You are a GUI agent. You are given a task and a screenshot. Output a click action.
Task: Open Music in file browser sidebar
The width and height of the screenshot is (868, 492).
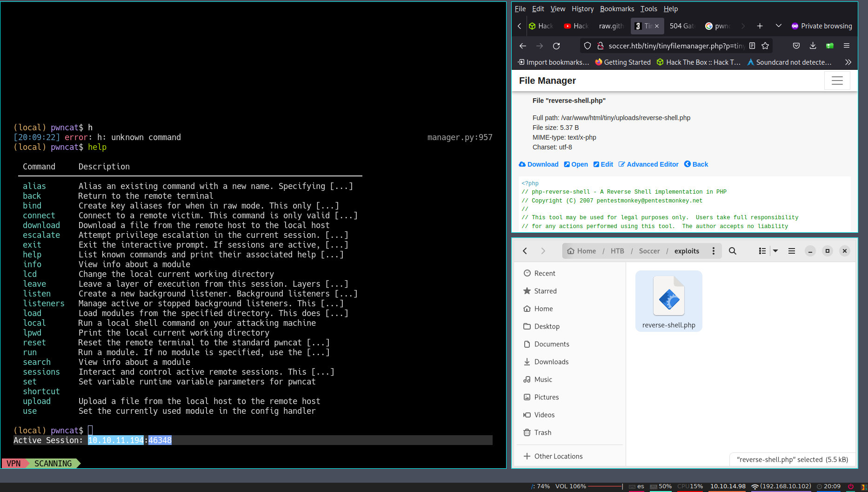tap(571, 379)
